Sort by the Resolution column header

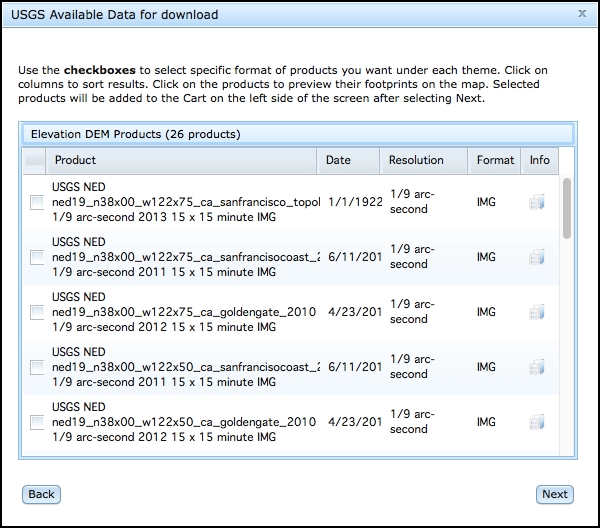(x=424, y=161)
